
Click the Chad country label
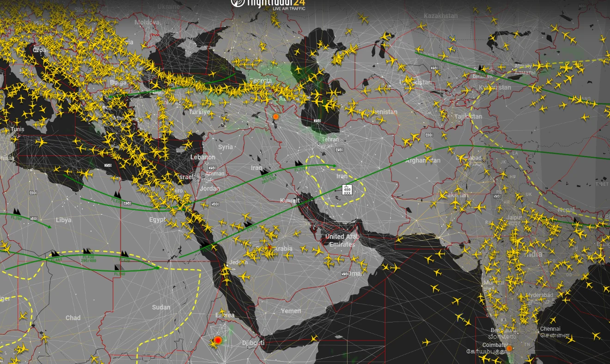pos(73,318)
